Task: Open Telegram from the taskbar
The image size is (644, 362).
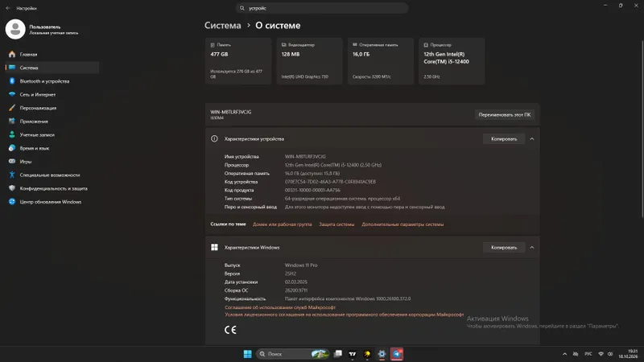Action: click(x=397, y=354)
